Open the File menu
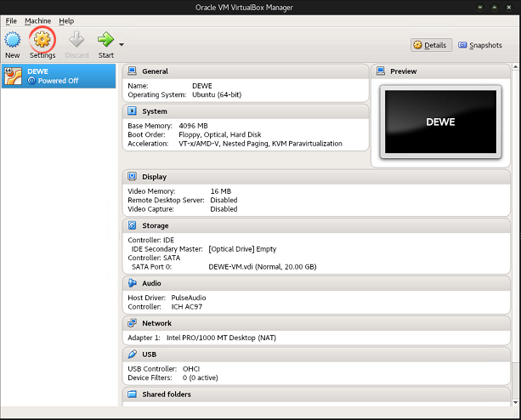This screenshot has width=521, height=420. 11,21
